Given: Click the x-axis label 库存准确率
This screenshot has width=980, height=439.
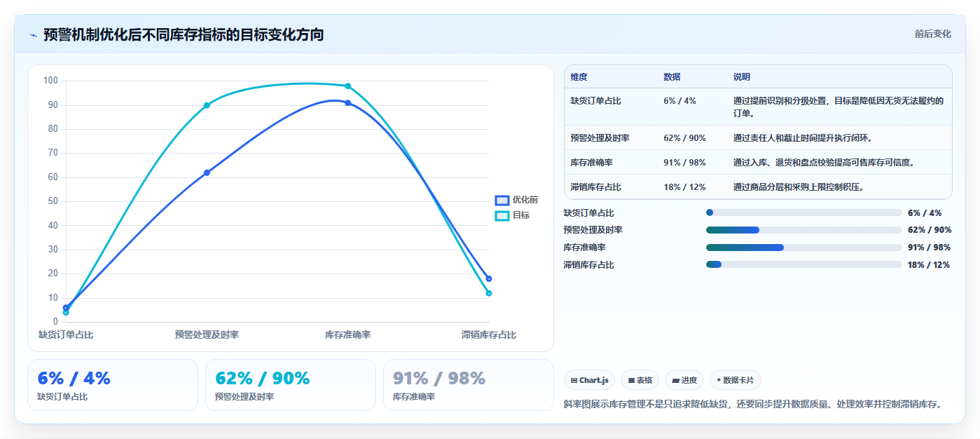Looking at the screenshot, I should (x=347, y=335).
